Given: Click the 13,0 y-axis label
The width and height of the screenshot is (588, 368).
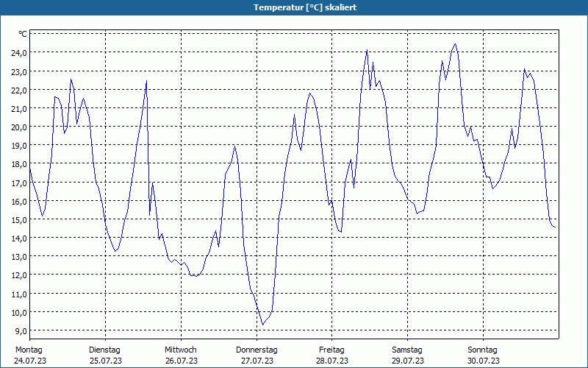Looking at the screenshot, I should point(19,257).
